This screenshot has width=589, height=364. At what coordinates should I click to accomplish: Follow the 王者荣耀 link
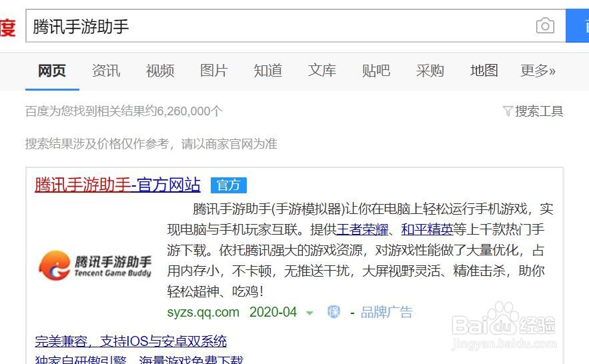362,229
